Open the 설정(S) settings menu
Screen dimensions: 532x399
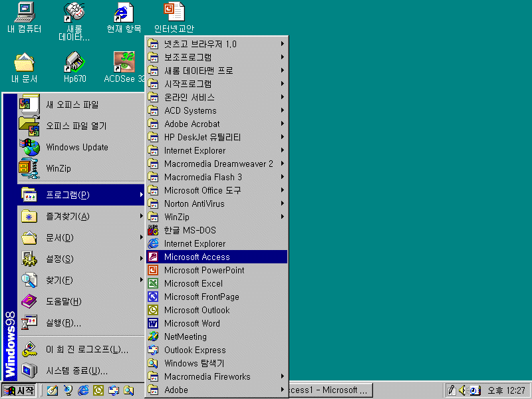pos(81,259)
